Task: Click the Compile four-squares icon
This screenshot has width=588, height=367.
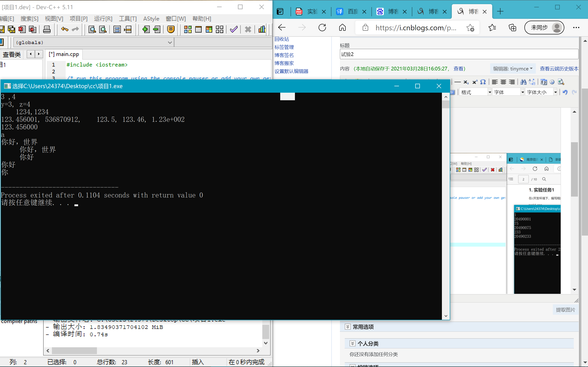Action: pyautogui.click(x=188, y=29)
